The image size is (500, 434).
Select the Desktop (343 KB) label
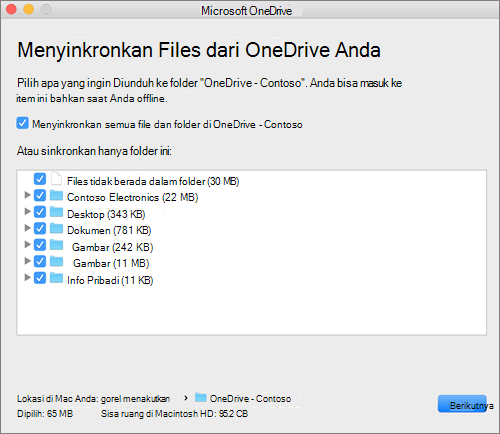click(x=106, y=214)
